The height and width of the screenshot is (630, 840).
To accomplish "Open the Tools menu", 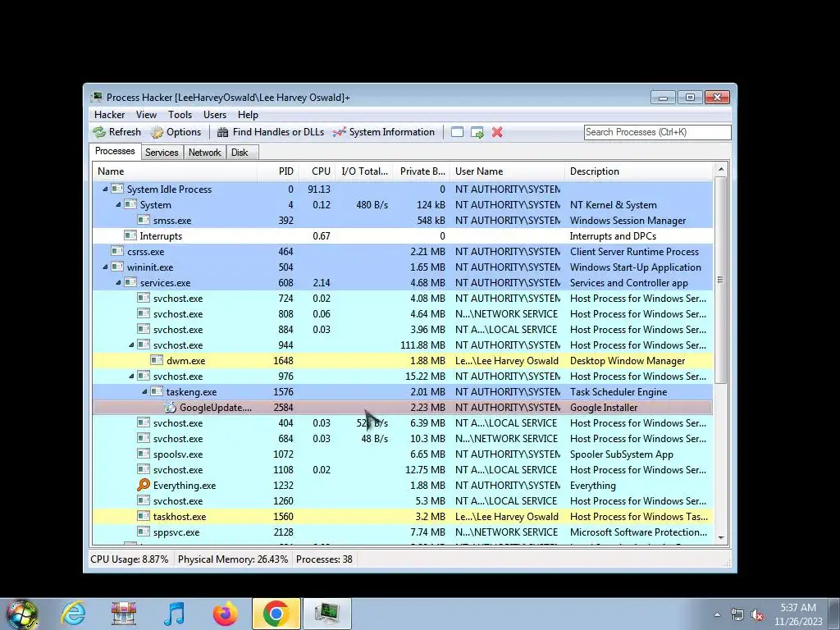I will (x=180, y=115).
